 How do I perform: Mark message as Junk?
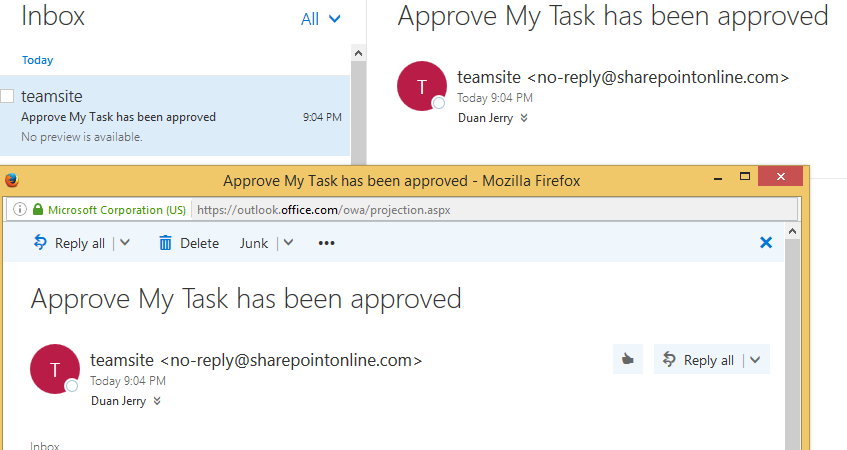(x=254, y=243)
